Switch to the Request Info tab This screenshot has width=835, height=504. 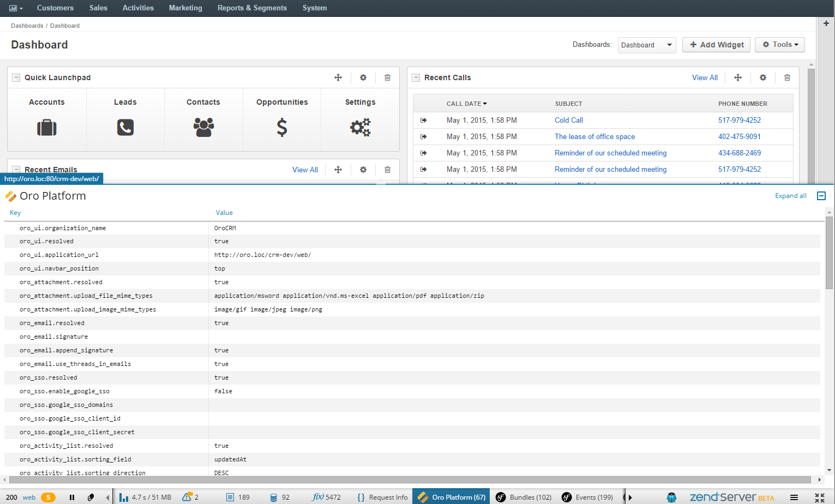click(x=382, y=497)
